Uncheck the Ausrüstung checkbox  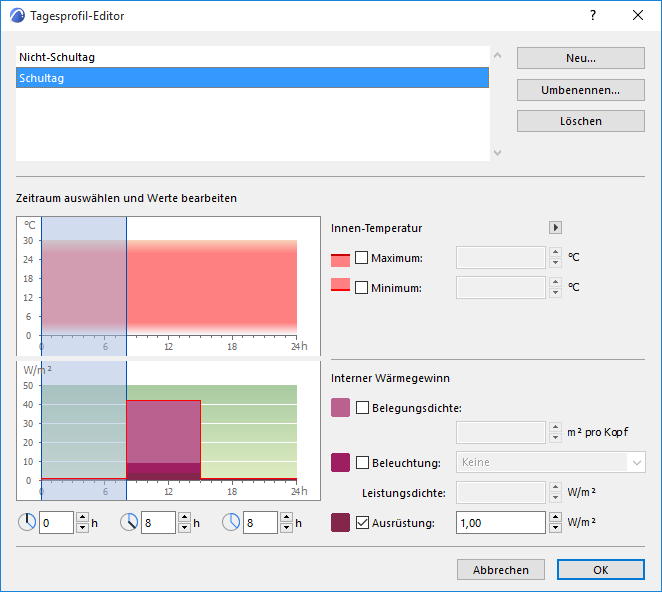pos(362,521)
